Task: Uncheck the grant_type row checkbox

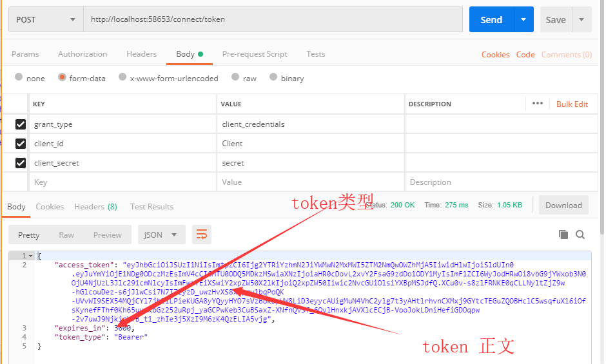Action: click(21, 124)
